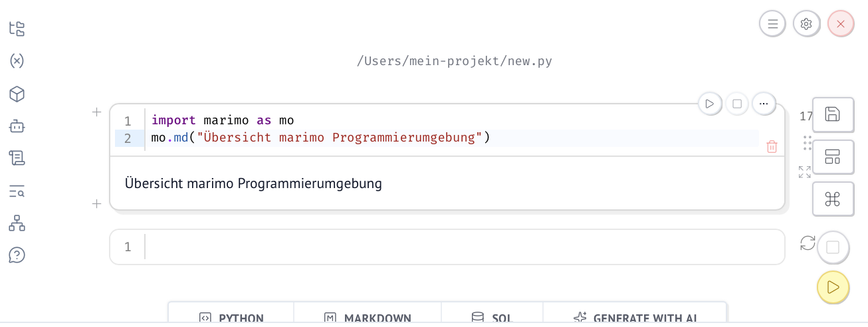Click output text 'Übersicht marimo Programmierumgebung'

[253, 183]
